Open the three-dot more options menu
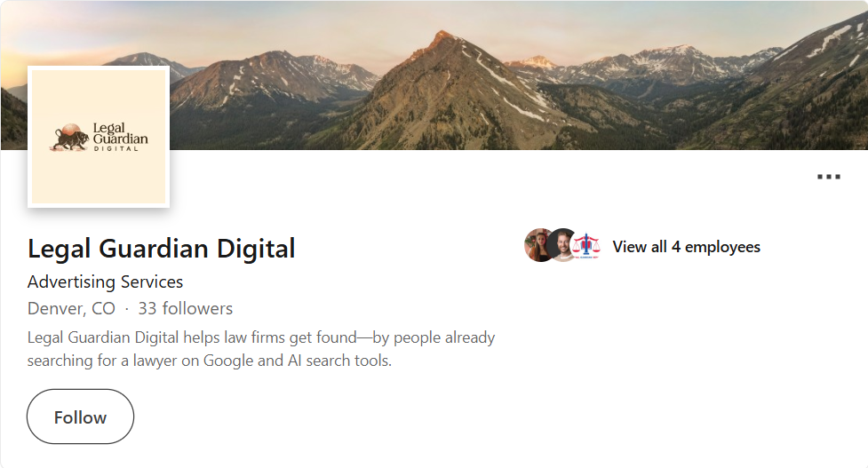This screenshot has width=868, height=468. point(828,177)
